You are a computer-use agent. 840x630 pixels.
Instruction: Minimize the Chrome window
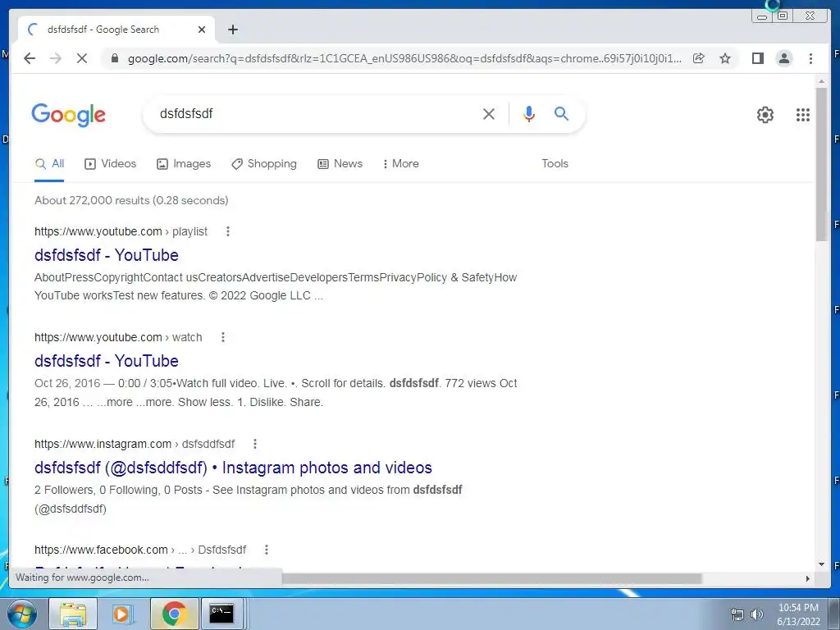[762, 16]
